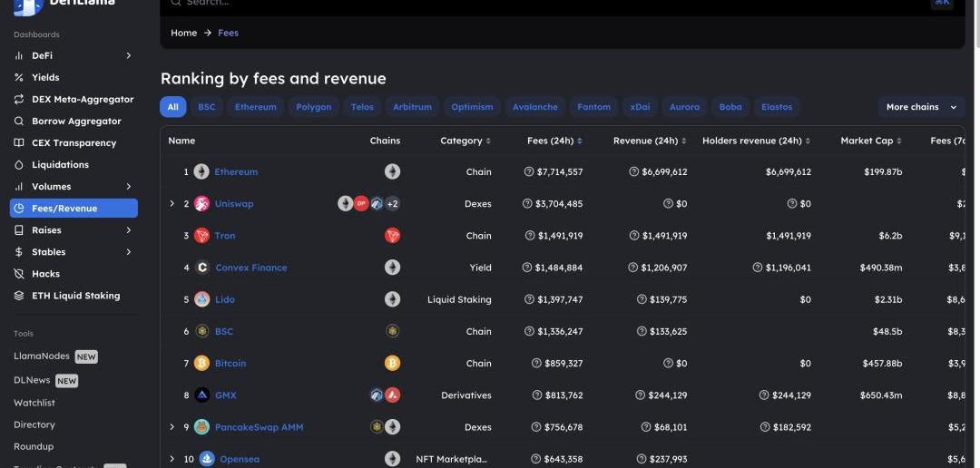Click the Uniswap unicorn logo

pyautogui.click(x=201, y=204)
